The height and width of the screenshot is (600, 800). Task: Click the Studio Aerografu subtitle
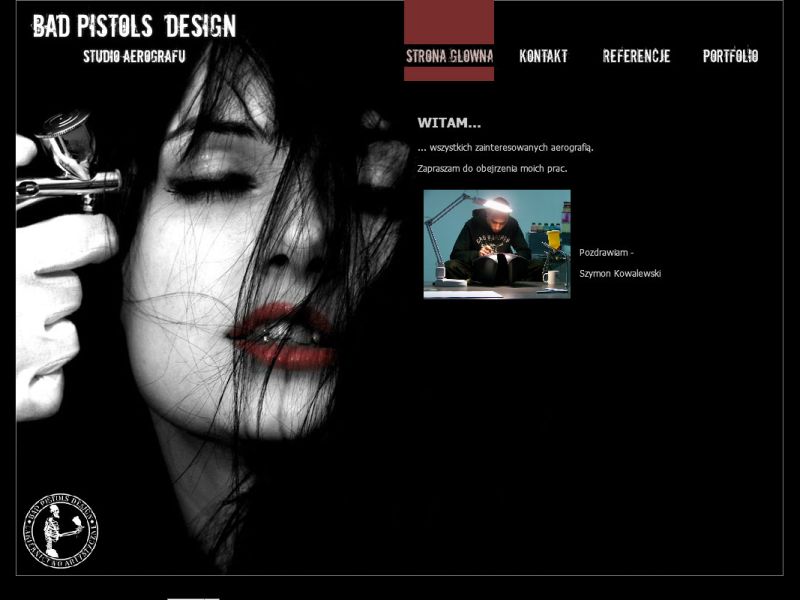[x=134, y=57]
